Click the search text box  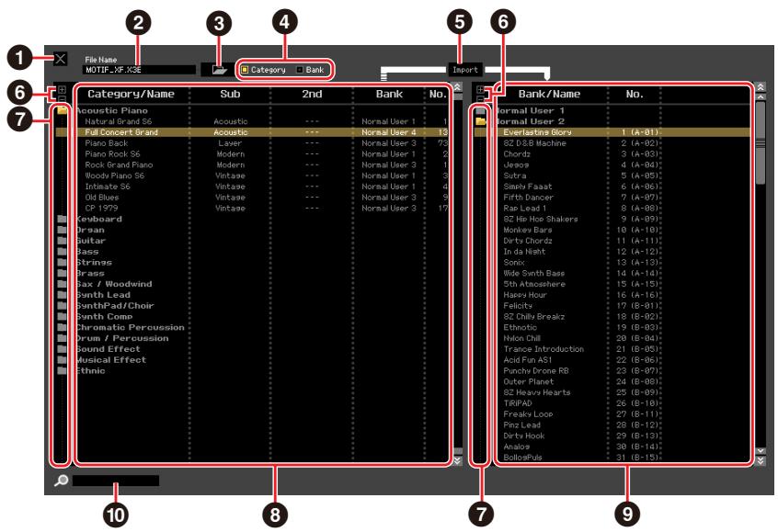116,481
